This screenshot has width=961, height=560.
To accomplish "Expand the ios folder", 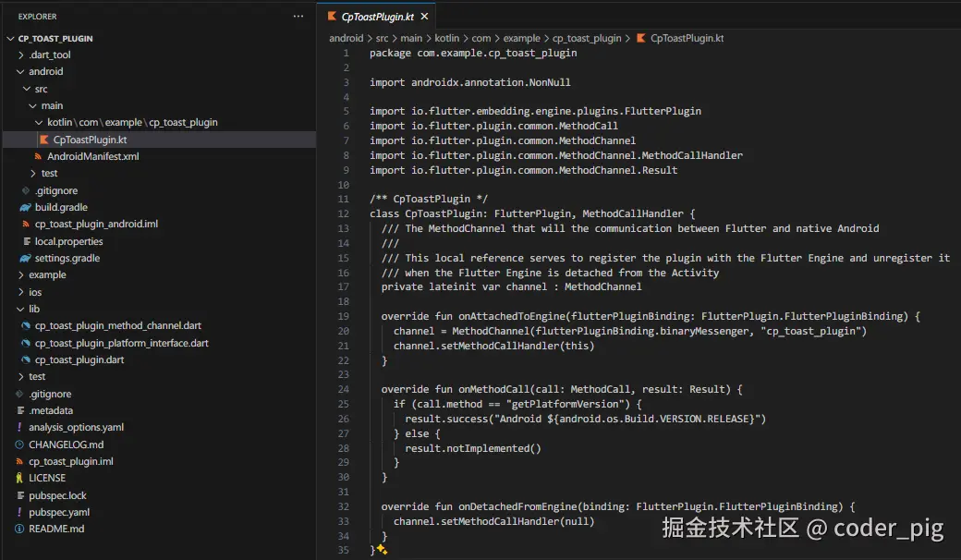I will pyautogui.click(x=21, y=292).
